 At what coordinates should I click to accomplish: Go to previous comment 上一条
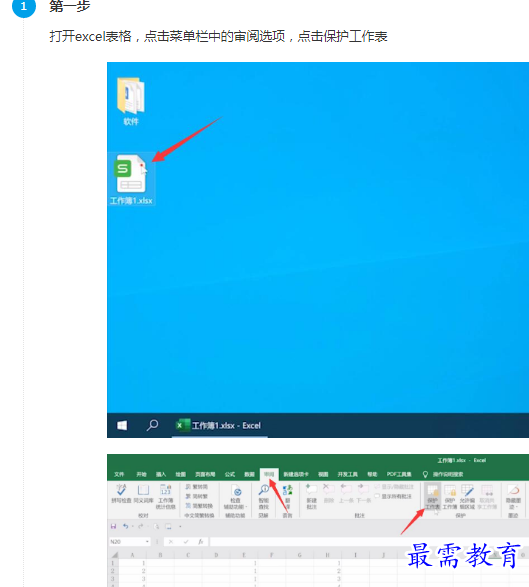346,493
